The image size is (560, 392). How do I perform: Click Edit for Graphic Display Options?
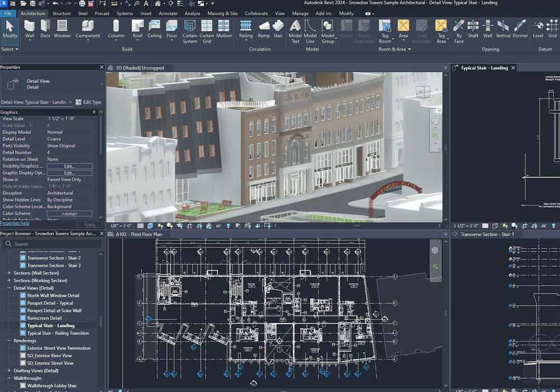click(69, 173)
